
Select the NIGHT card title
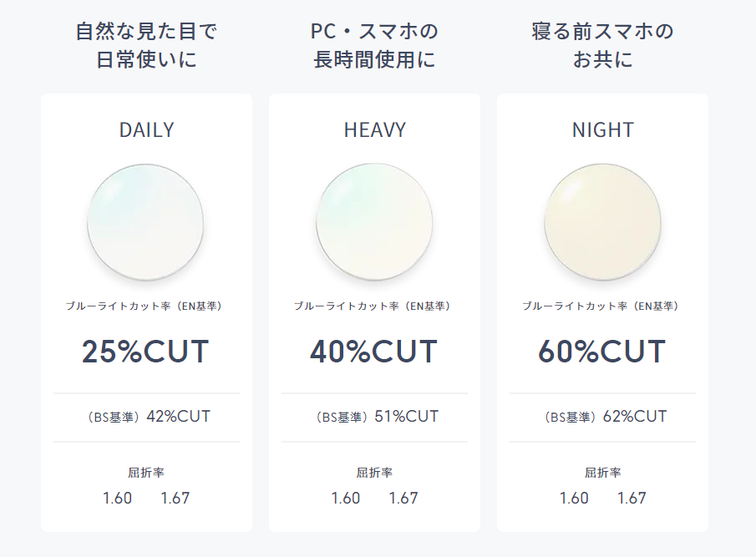coord(602,130)
